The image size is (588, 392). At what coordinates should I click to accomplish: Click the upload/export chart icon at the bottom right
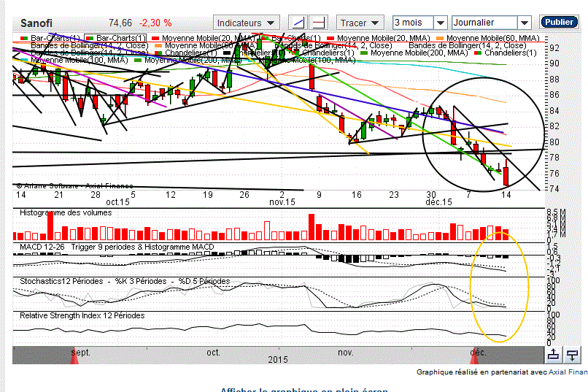[x=554, y=355]
